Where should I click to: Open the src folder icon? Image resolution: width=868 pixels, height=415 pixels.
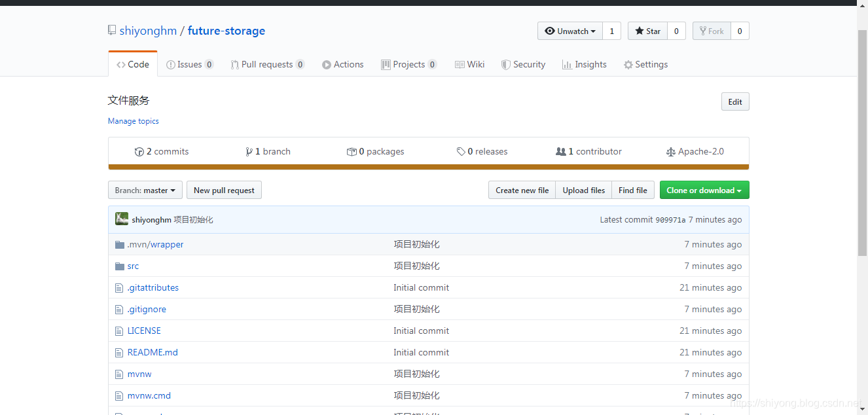tap(119, 266)
